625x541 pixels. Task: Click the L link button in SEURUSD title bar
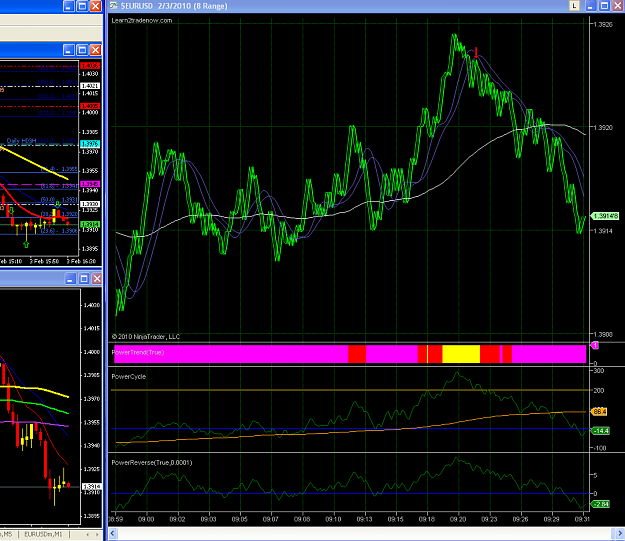tap(574, 6)
